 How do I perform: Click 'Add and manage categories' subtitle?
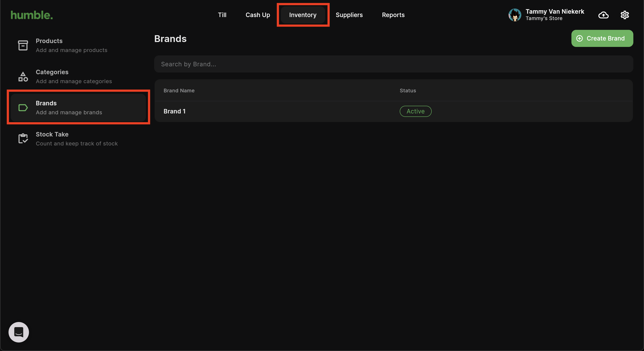click(74, 81)
